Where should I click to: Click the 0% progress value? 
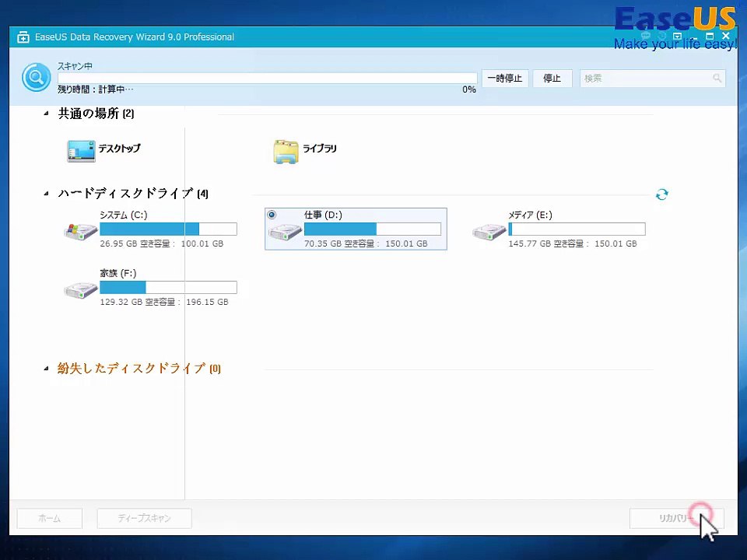469,89
